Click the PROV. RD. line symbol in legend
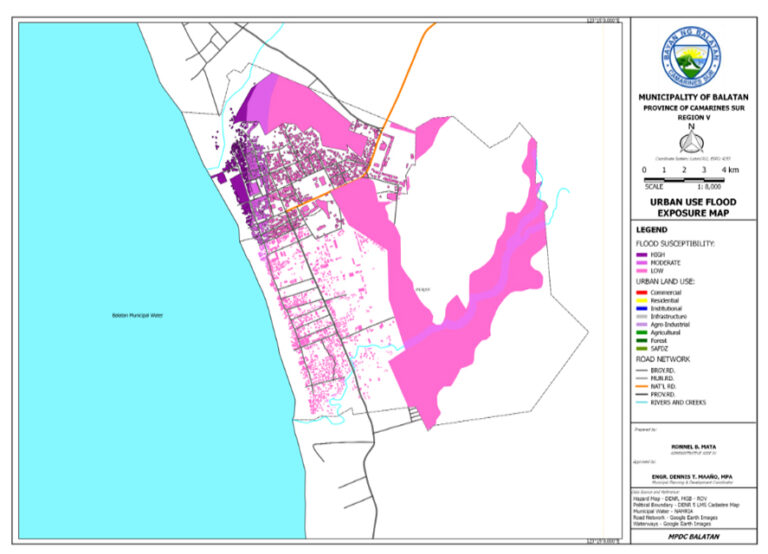The image size is (768, 554). tap(642, 394)
